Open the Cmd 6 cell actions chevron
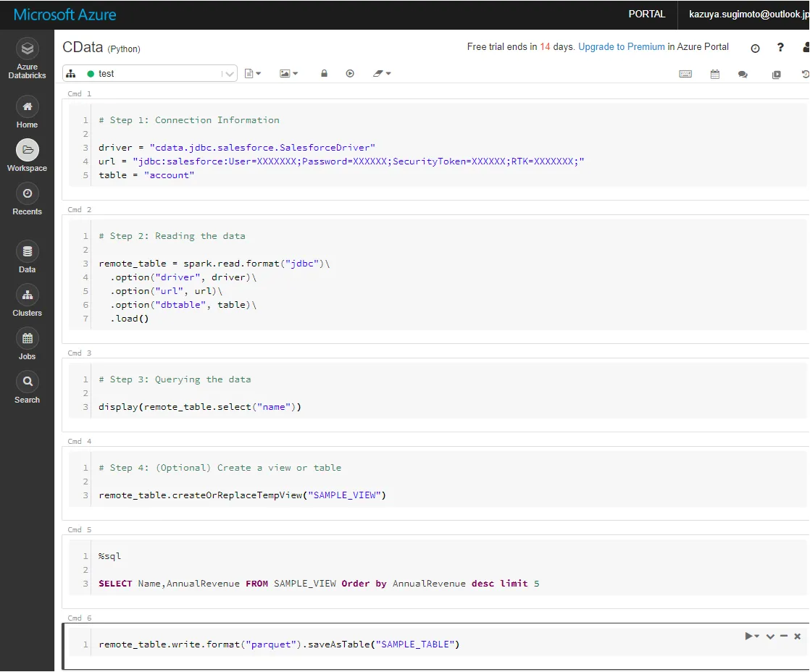The image size is (810, 672). [769, 636]
